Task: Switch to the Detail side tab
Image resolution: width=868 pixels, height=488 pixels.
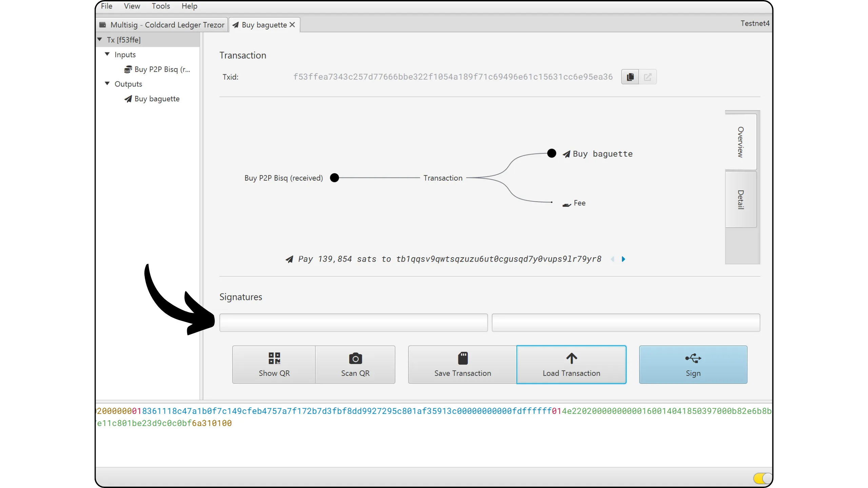Action: click(x=741, y=199)
